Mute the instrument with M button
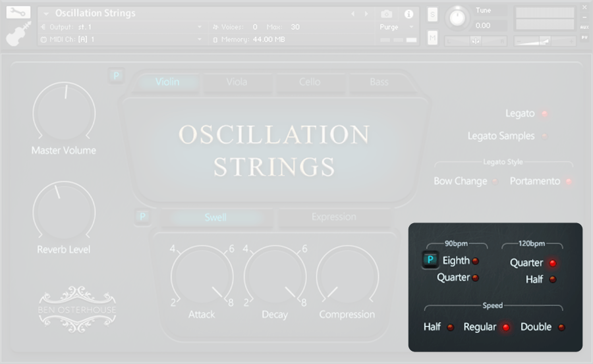 433,38
